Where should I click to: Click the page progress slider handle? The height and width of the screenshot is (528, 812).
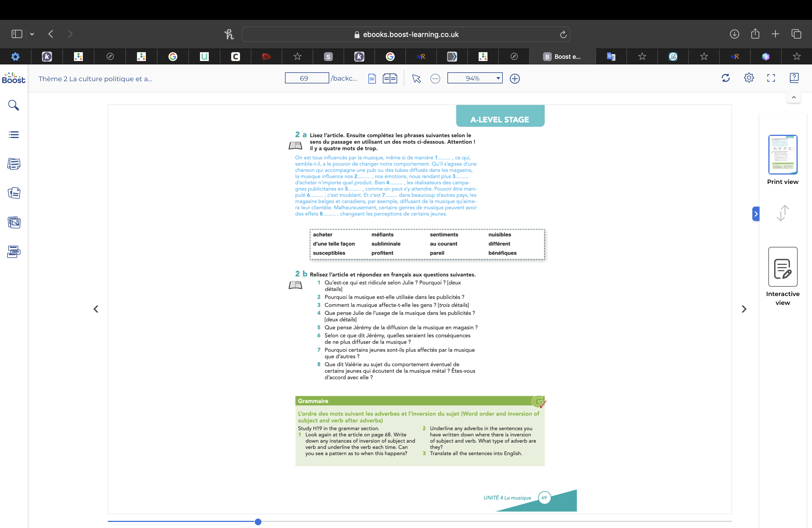pos(258,522)
